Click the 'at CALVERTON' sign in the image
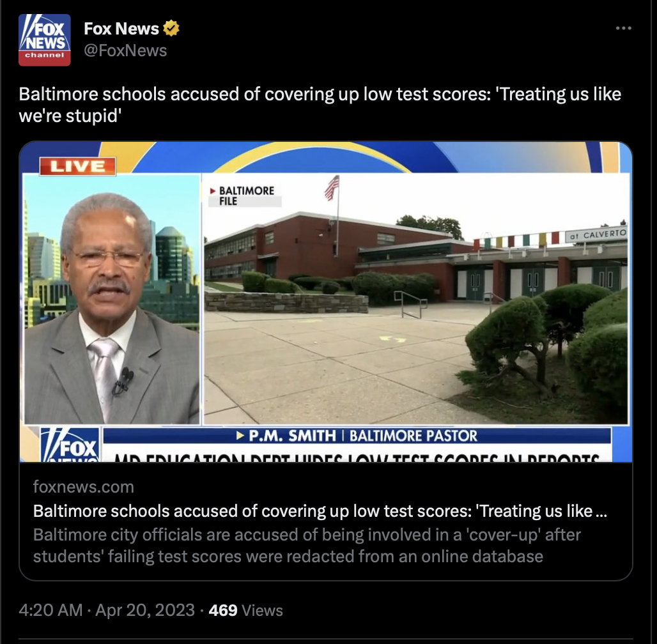This screenshot has height=644, width=657. tap(596, 235)
